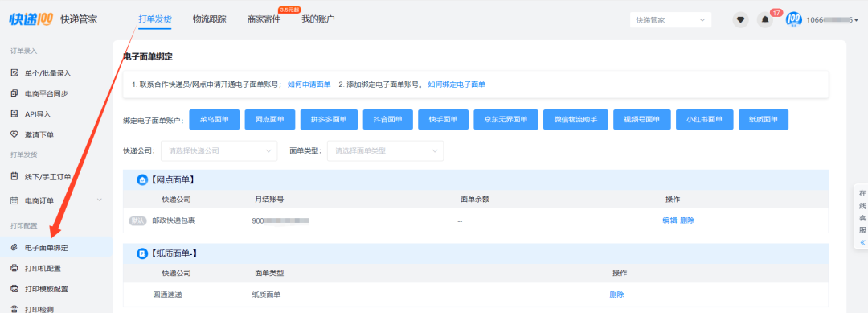Screen dimensions: 868x313
Task: Open the 在线客服 side panel
Action: [x=862, y=216]
